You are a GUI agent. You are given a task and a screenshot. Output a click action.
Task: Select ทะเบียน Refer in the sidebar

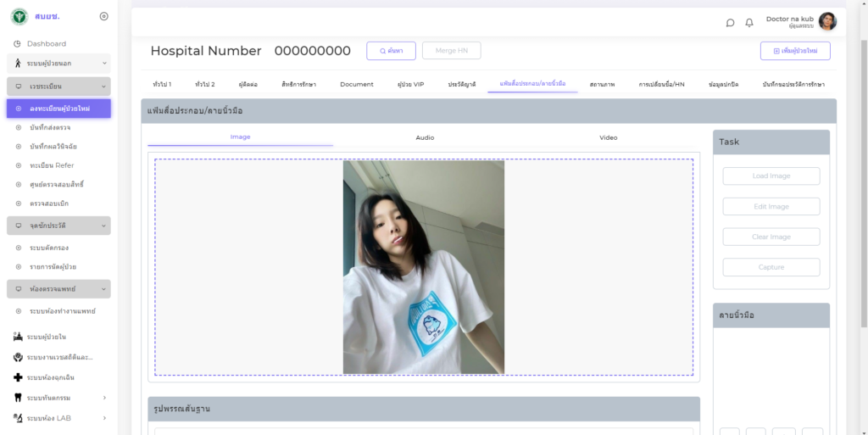click(52, 165)
